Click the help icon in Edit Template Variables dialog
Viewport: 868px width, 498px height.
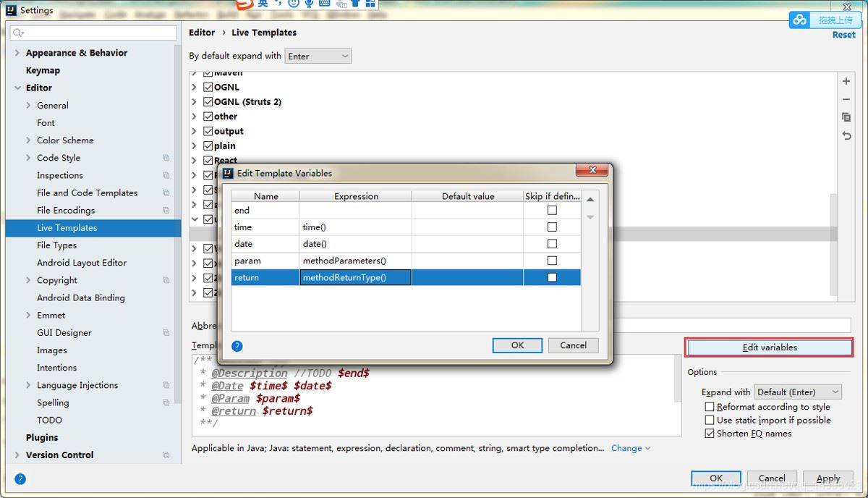point(237,346)
